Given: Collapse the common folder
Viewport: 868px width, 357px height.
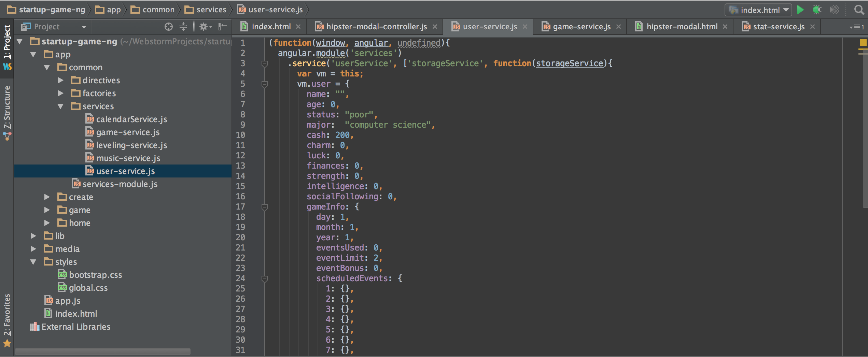Looking at the screenshot, I should pos(47,68).
